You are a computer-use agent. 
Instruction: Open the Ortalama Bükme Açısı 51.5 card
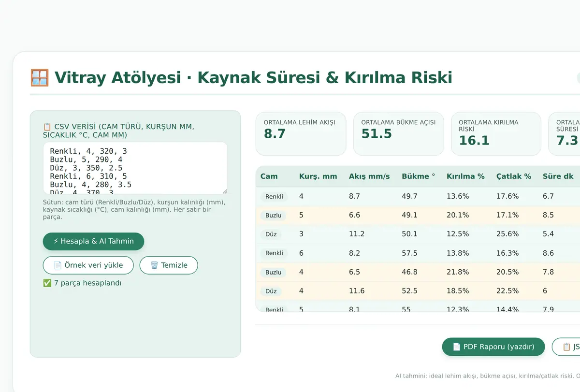[x=399, y=134]
